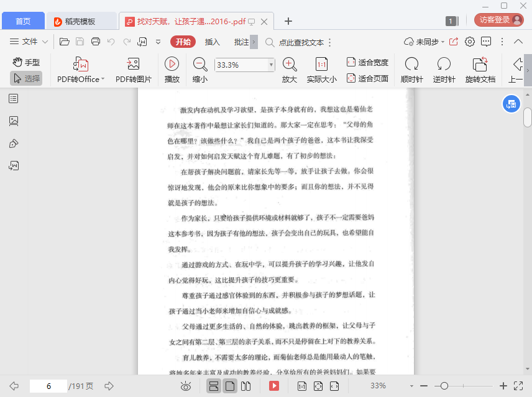Viewport: 532px width, 397px height.
Task: Open the 33.3% zoom combo box
Action: pyautogui.click(x=244, y=65)
